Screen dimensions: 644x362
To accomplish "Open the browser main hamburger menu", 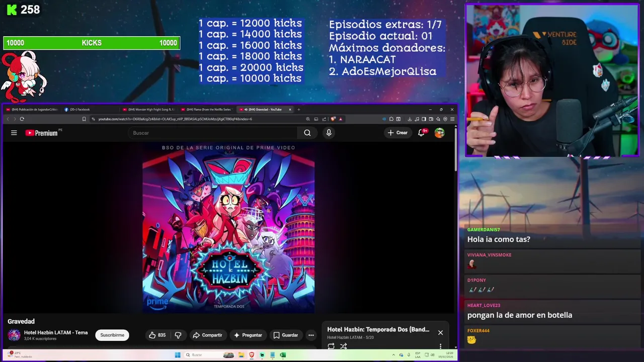I will 452,119.
